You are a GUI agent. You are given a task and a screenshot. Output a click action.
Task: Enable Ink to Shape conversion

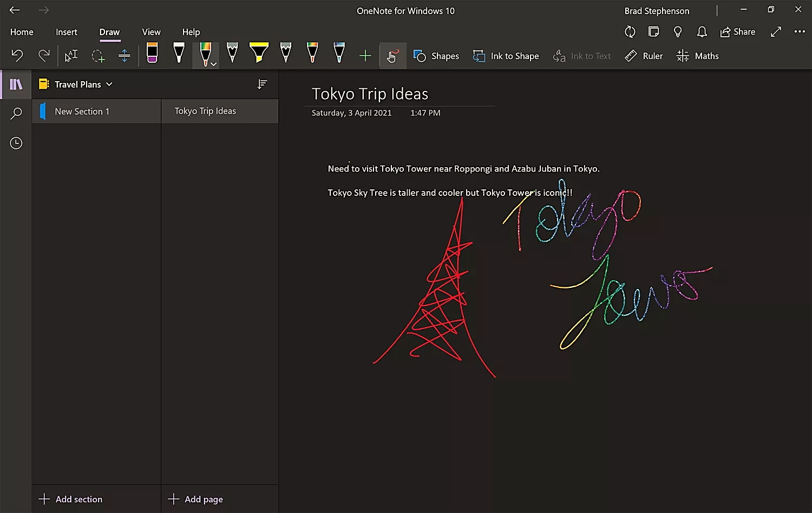(506, 56)
